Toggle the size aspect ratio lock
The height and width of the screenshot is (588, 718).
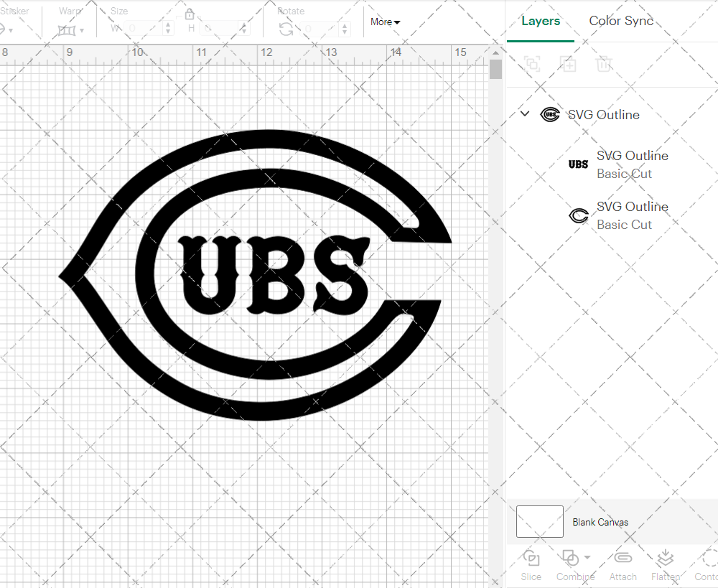(190, 14)
